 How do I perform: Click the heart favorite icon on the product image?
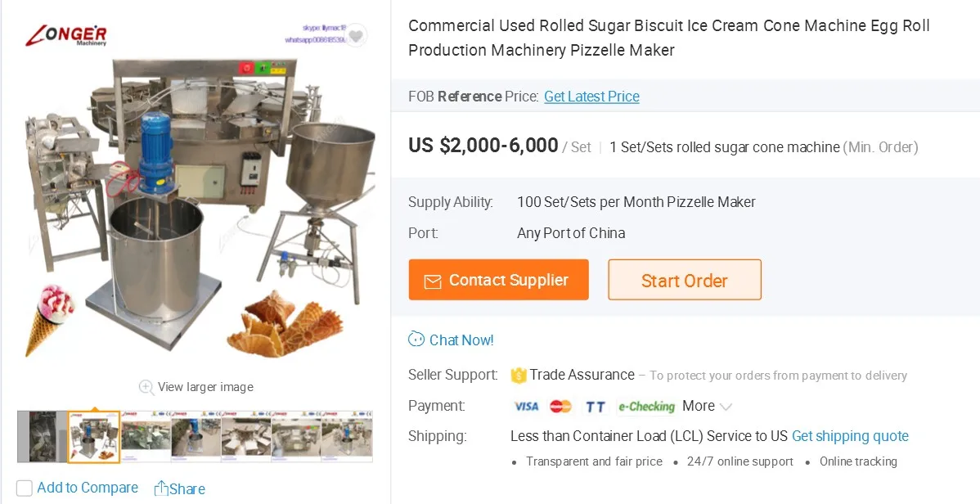pyautogui.click(x=357, y=35)
